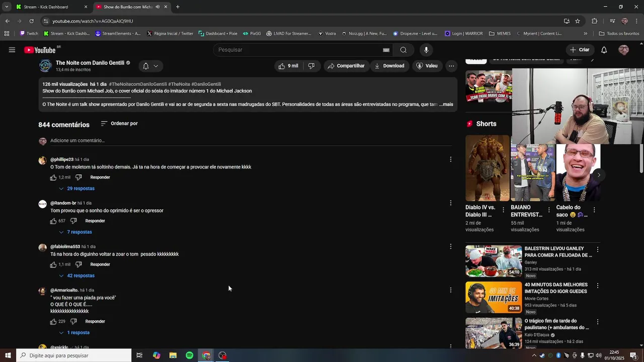The width and height of the screenshot is (644, 362).
Task: Expand 42 respostas under @fabiolima553
Action: [76, 276]
